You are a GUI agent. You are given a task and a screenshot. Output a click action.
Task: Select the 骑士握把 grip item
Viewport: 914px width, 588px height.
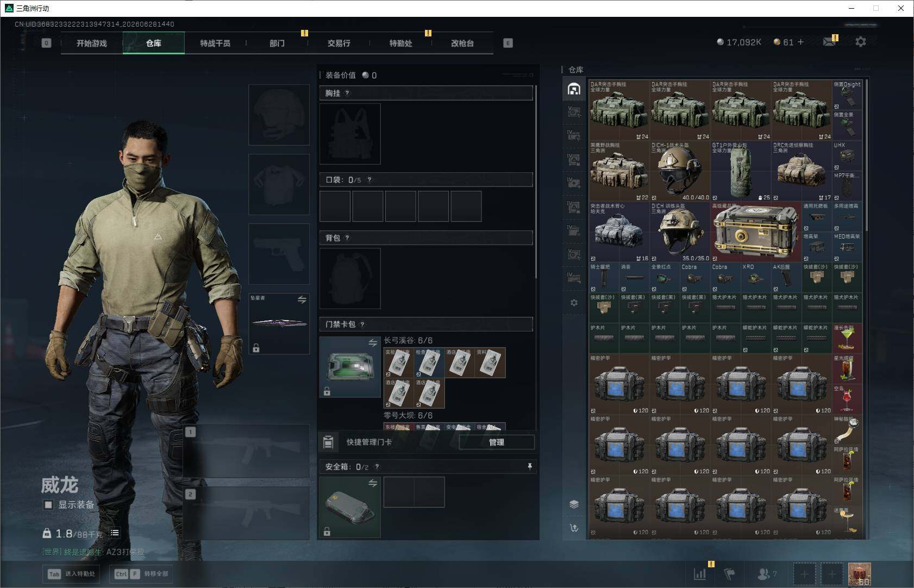tap(604, 278)
